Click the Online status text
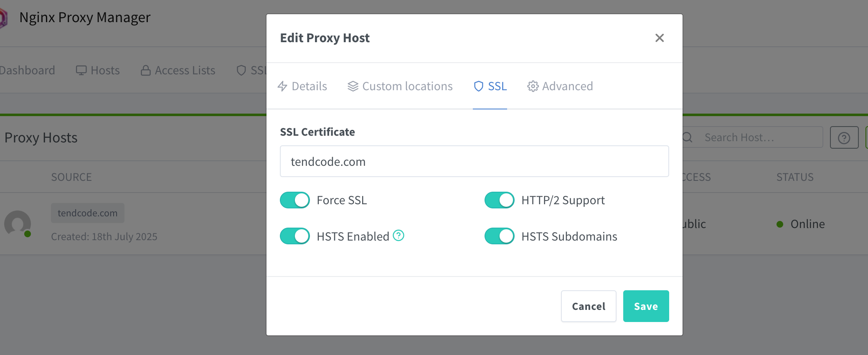The image size is (868, 355). (x=807, y=224)
